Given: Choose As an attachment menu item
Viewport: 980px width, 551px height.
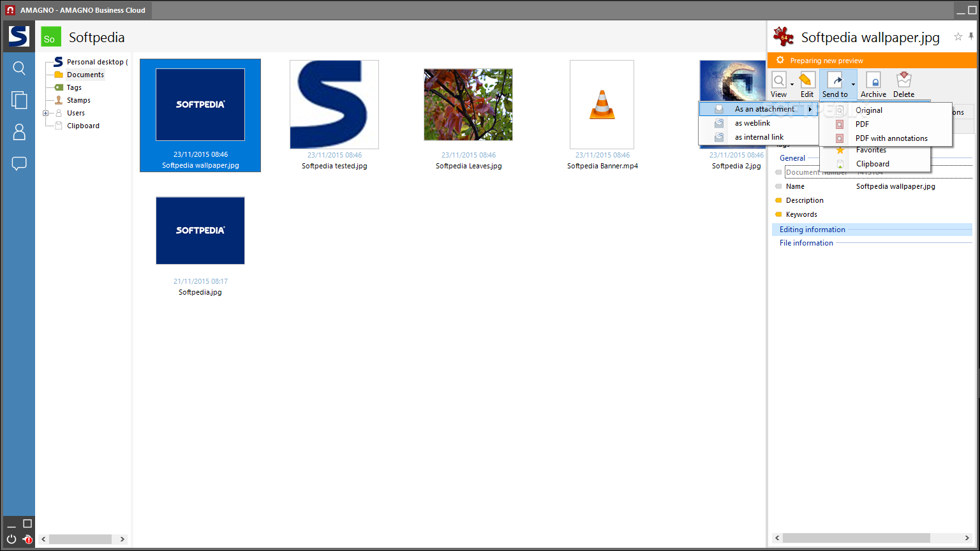Looking at the screenshot, I should coord(759,109).
